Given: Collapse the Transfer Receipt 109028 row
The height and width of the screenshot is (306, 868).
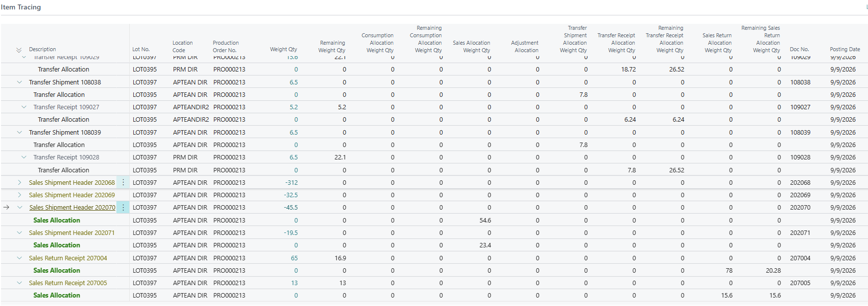Looking at the screenshot, I should 24,157.
